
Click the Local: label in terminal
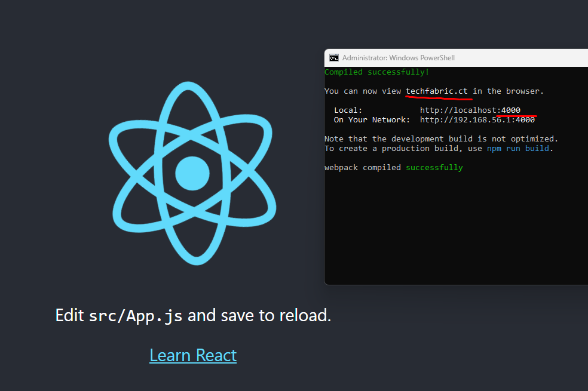[348, 110]
